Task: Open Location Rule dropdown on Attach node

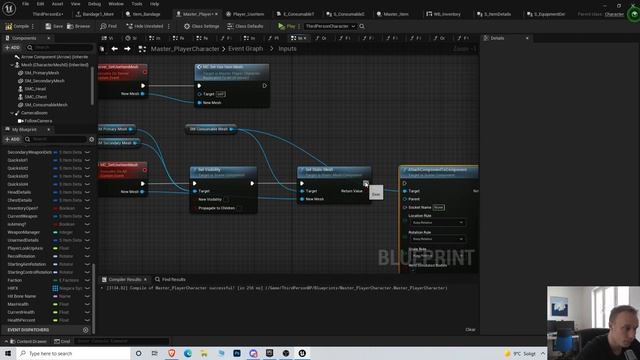Action: 438,222
